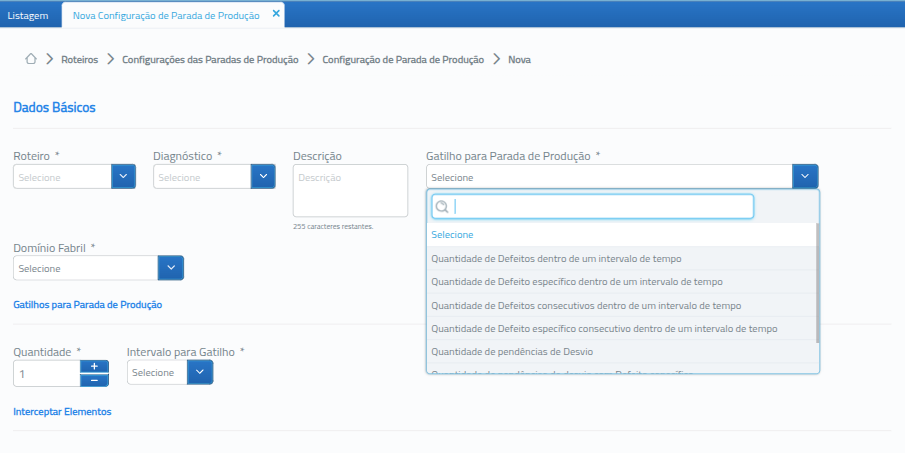Open Configurações das Paradas de Produção breadcrumb
Viewport: 905px width, 453px height.
coord(210,60)
